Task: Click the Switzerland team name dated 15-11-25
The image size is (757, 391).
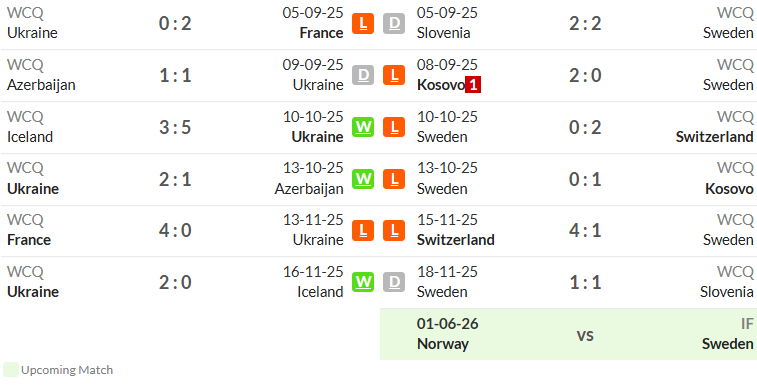Action: (x=456, y=240)
